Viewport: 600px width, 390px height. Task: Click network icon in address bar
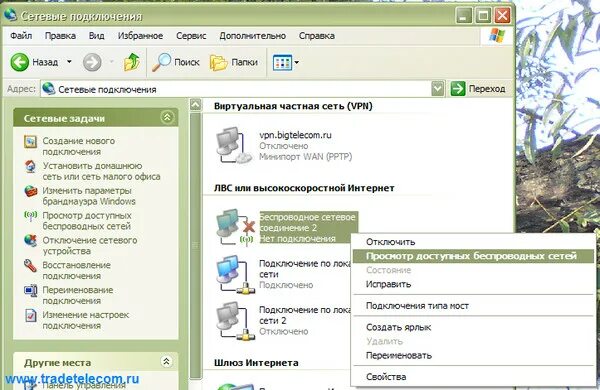point(49,89)
